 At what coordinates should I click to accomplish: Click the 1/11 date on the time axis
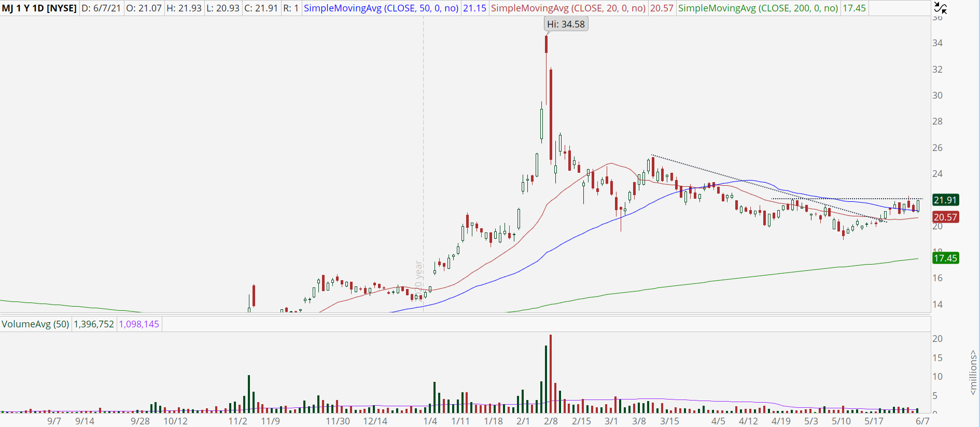point(460,421)
